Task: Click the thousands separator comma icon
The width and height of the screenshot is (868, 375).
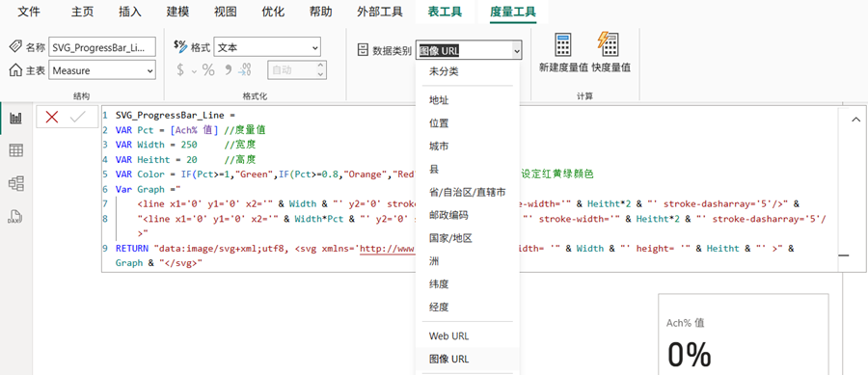Action: click(227, 70)
